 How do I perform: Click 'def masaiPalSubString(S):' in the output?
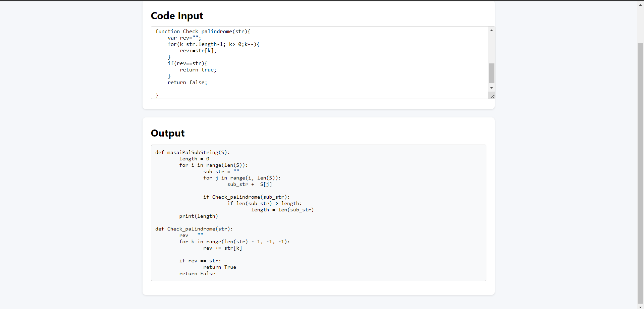point(193,152)
